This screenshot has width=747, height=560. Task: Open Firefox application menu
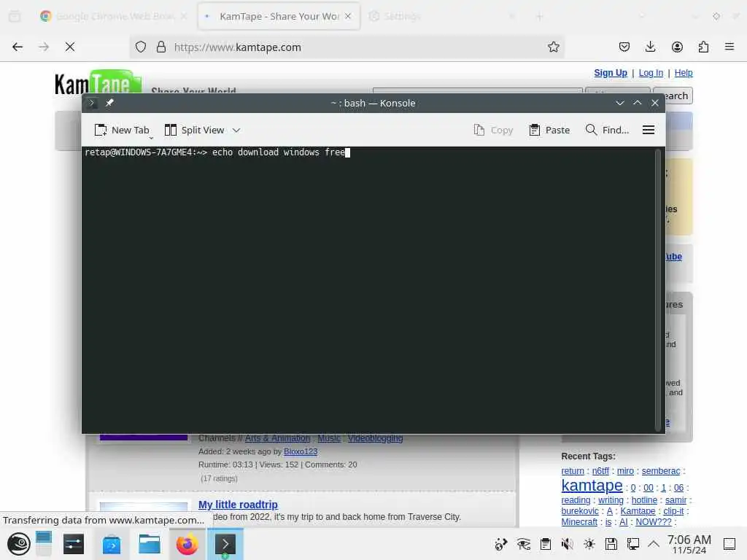pos(729,47)
